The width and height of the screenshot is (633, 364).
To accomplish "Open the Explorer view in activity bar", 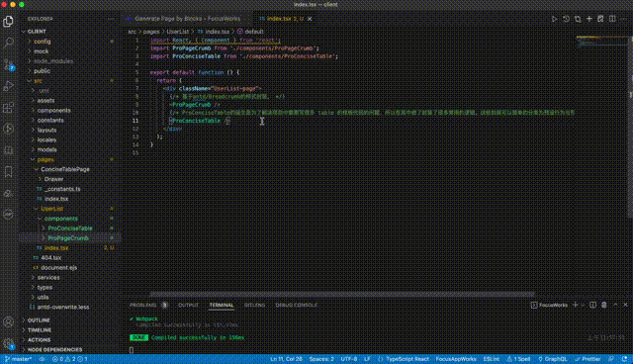I will pyautogui.click(x=8, y=21).
